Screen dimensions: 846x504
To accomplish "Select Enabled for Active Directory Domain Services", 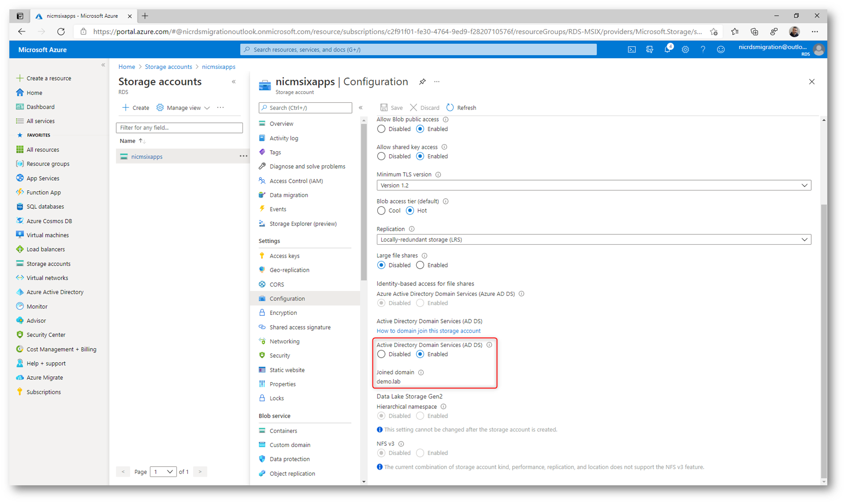I will (x=420, y=354).
